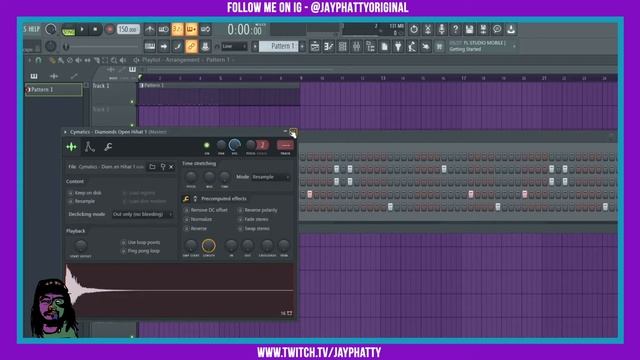Open the help question mark icon
The height and width of the screenshot is (360, 640).
[456, 29]
